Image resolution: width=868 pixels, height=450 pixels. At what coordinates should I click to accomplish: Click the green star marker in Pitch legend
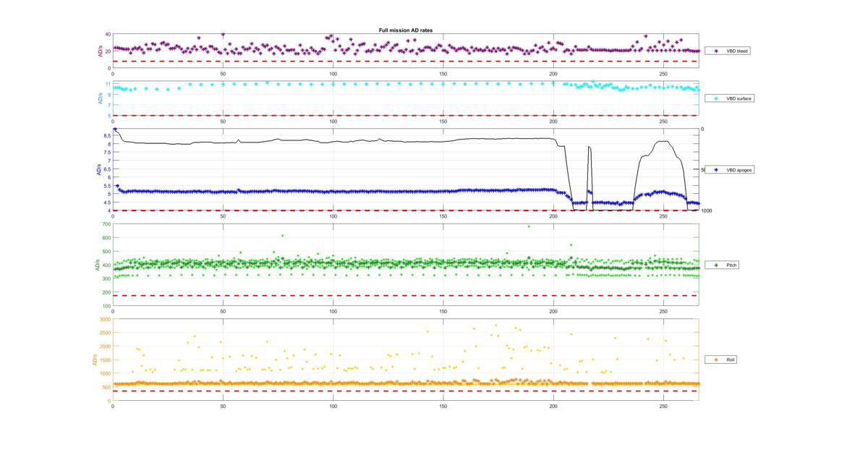coord(716,266)
